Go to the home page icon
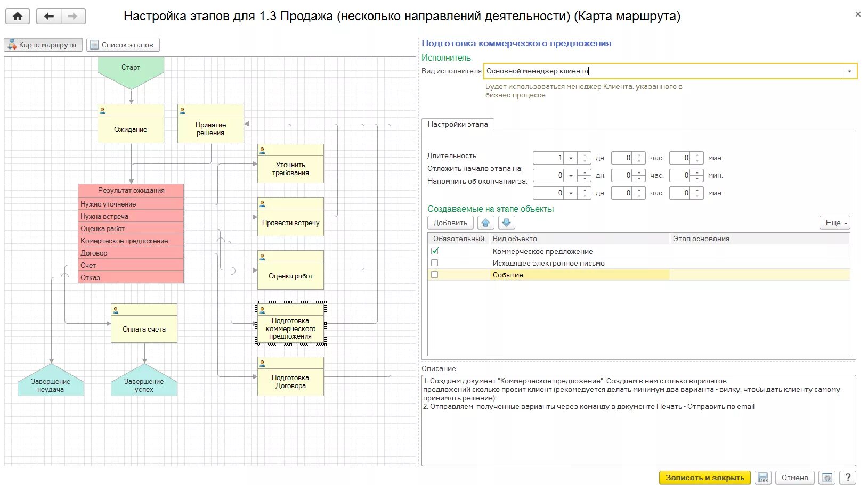868x485 pixels. [x=18, y=17]
